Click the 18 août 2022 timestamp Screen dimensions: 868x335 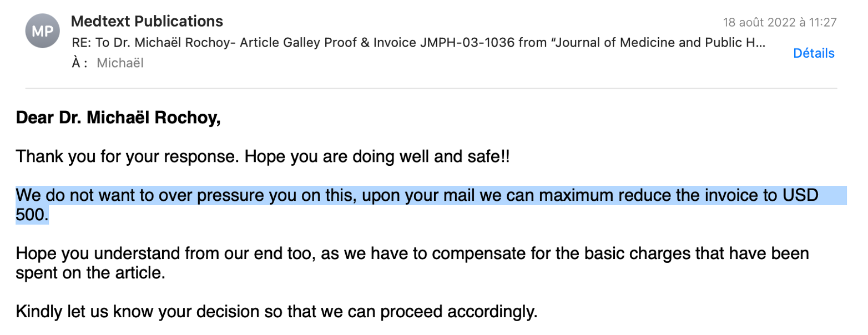[780, 23]
